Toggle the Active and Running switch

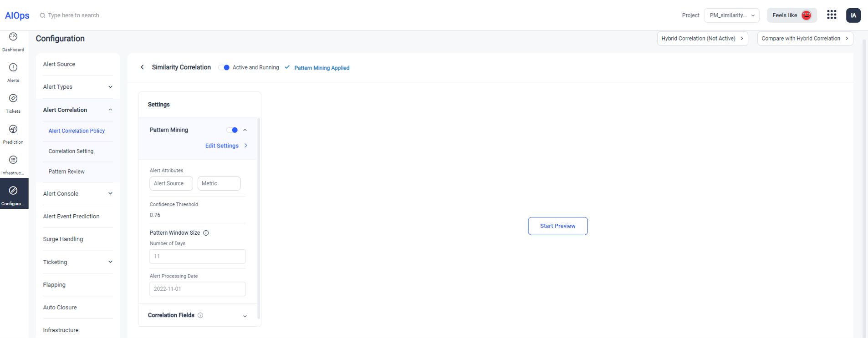224,67
